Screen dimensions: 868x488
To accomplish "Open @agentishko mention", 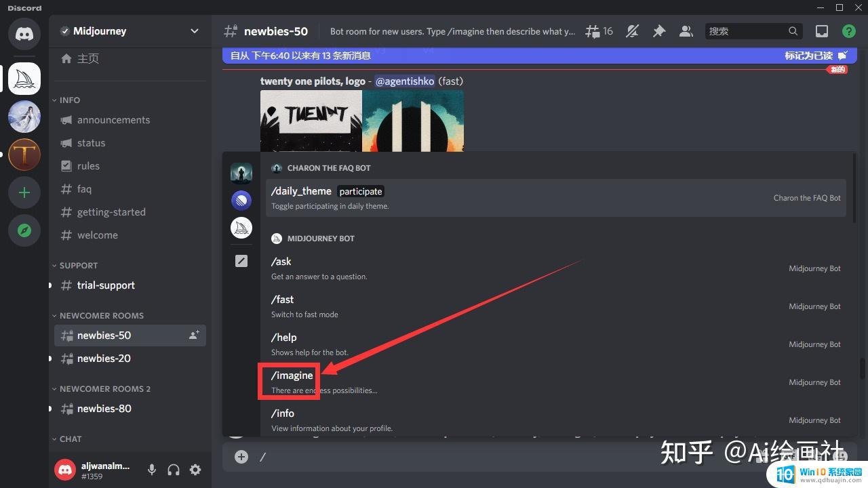I will pyautogui.click(x=405, y=81).
